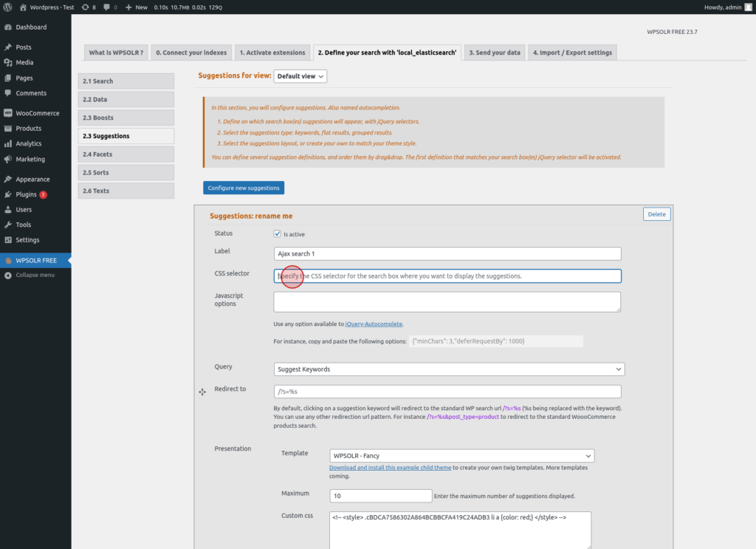Viewport: 756px width, 549px height.
Task: Open the 2.4 Facets section
Action: [126, 154]
